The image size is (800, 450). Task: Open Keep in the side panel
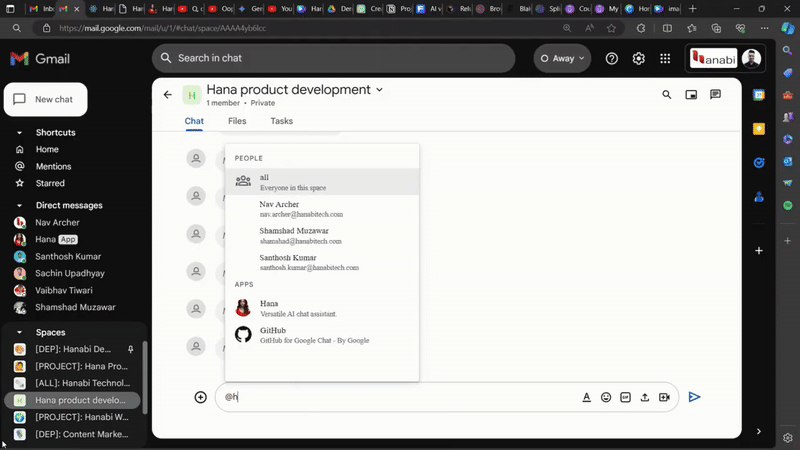pyautogui.click(x=759, y=129)
